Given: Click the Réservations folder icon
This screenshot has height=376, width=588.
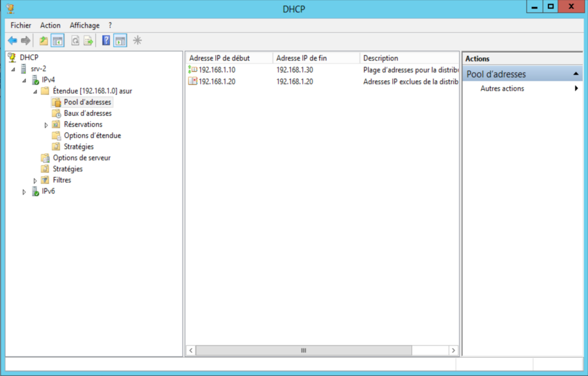Looking at the screenshot, I should 56,124.
